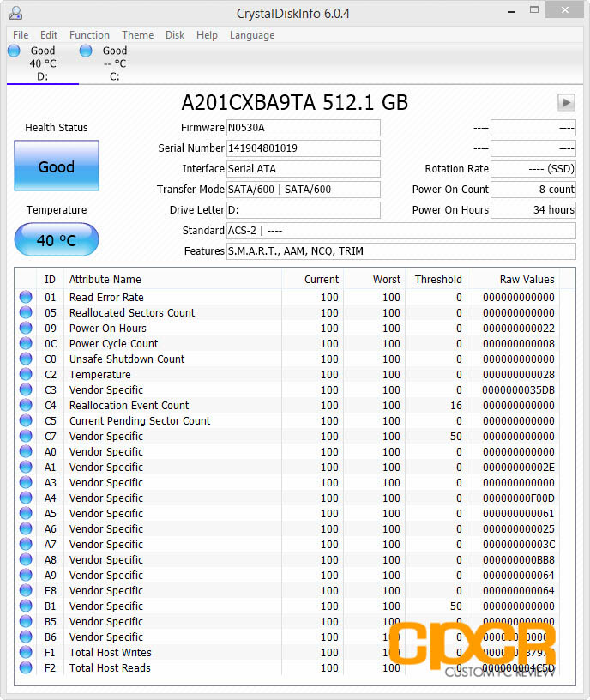Click the Good health status button
The image size is (590, 700).
57,166
